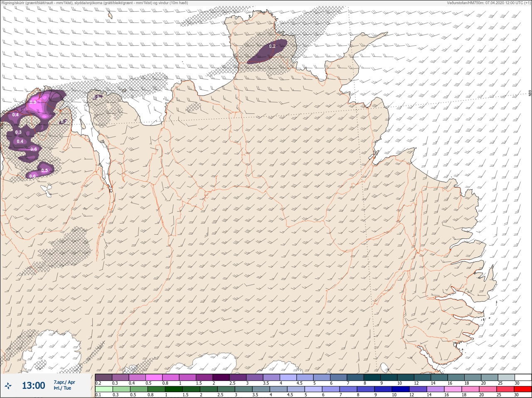Viewport: 532px width, 398px height.
Task: Click the '0.4' value under the upper legend
Action: pyautogui.click(x=132, y=383)
